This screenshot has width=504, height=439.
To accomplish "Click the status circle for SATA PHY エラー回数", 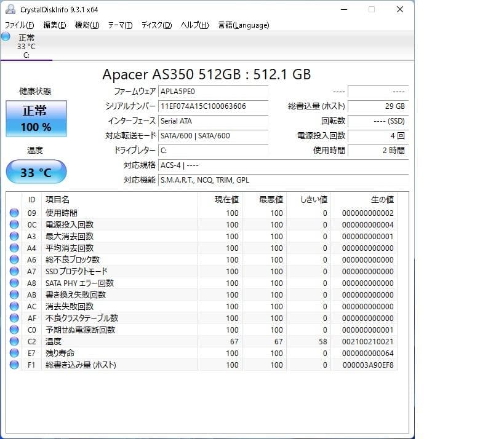I will 14,283.
